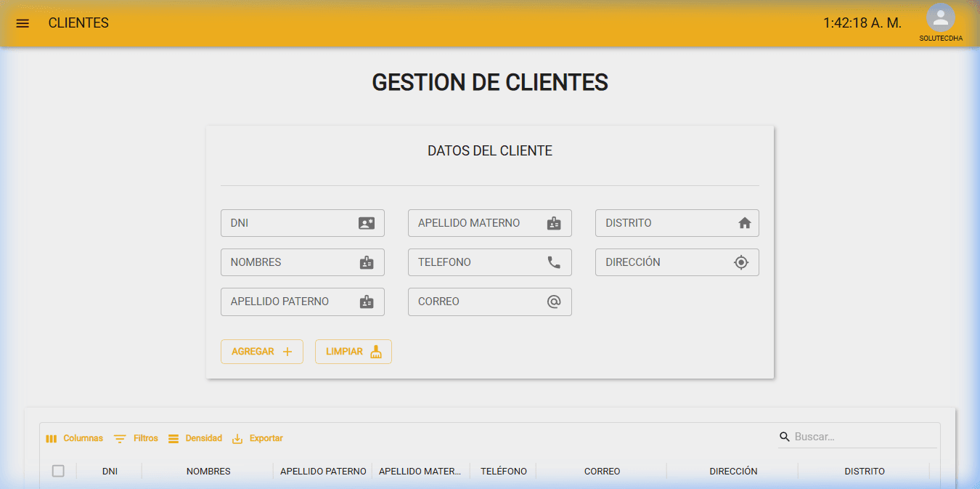Click the LIMPIAR button
This screenshot has height=489, width=980.
[354, 351]
